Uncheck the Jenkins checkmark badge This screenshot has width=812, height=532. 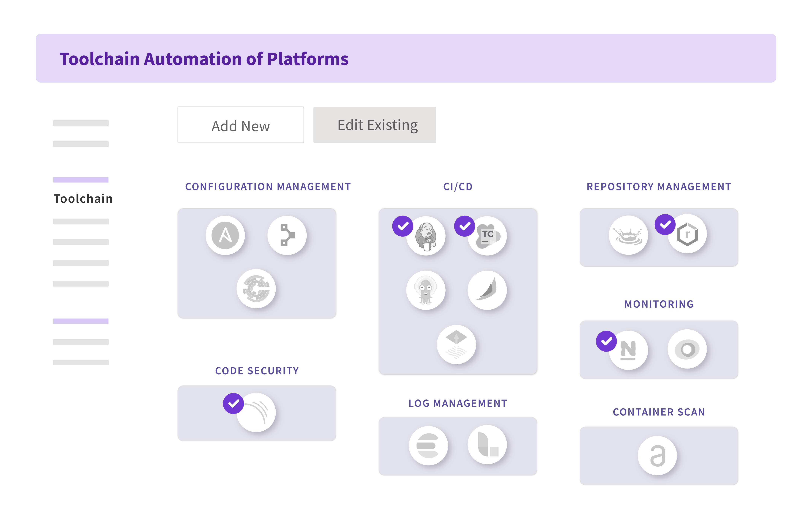(x=403, y=226)
